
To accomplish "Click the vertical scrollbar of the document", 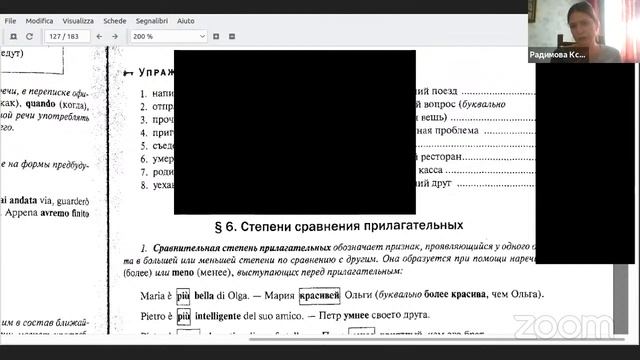I will [620, 299].
